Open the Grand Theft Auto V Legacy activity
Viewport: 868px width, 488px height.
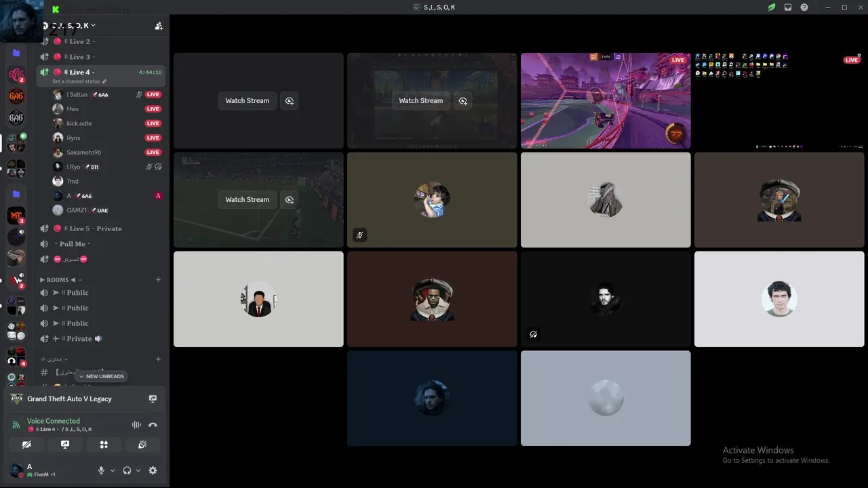(69, 399)
